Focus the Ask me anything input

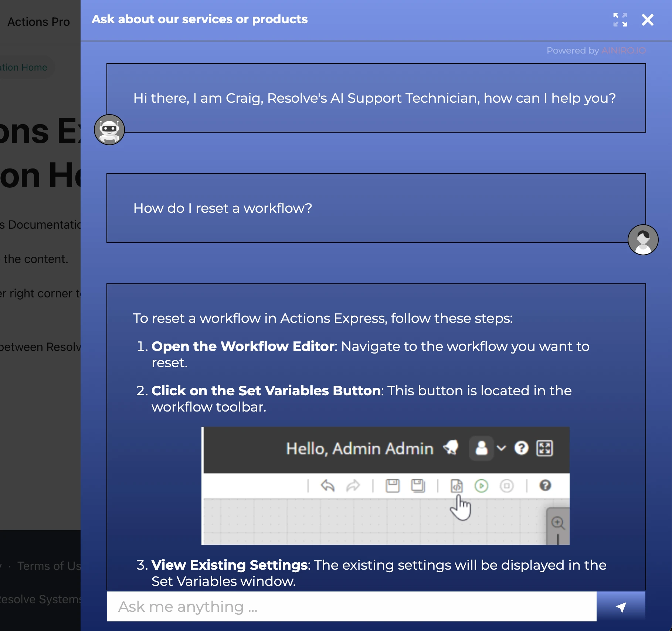pyautogui.click(x=352, y=606)
